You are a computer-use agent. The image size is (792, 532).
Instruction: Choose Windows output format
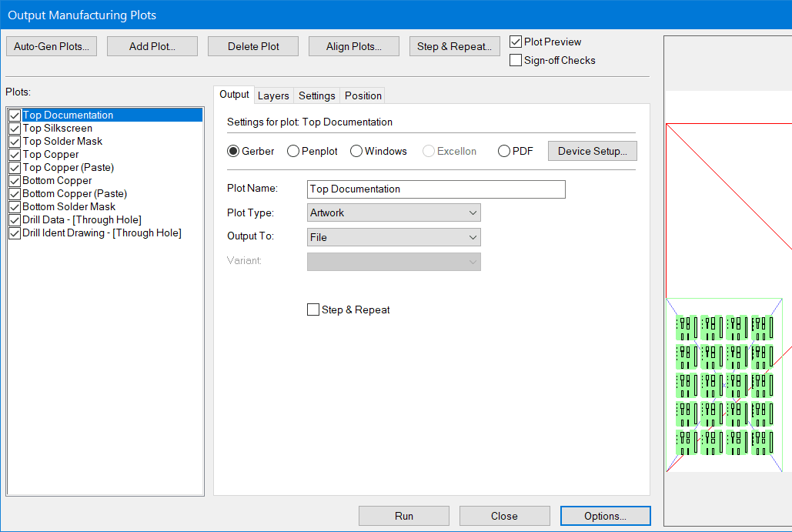pyautogui.click(x=356, y=151)
